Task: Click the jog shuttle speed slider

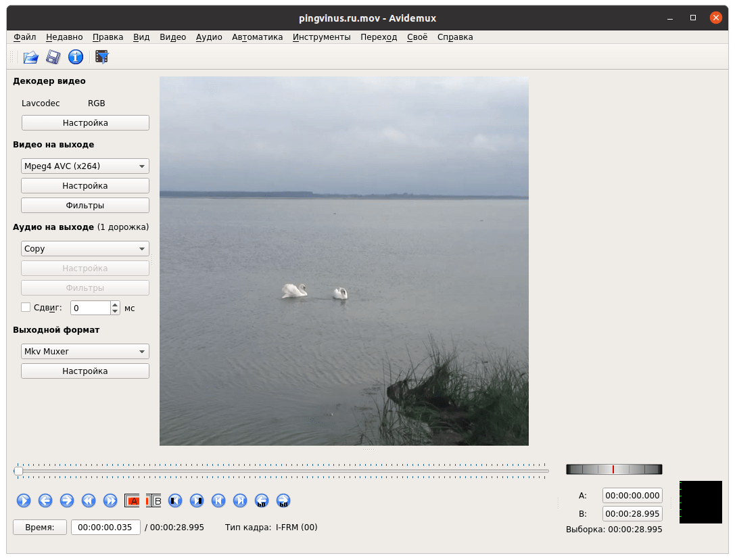Action: click(x=614, y=469)
